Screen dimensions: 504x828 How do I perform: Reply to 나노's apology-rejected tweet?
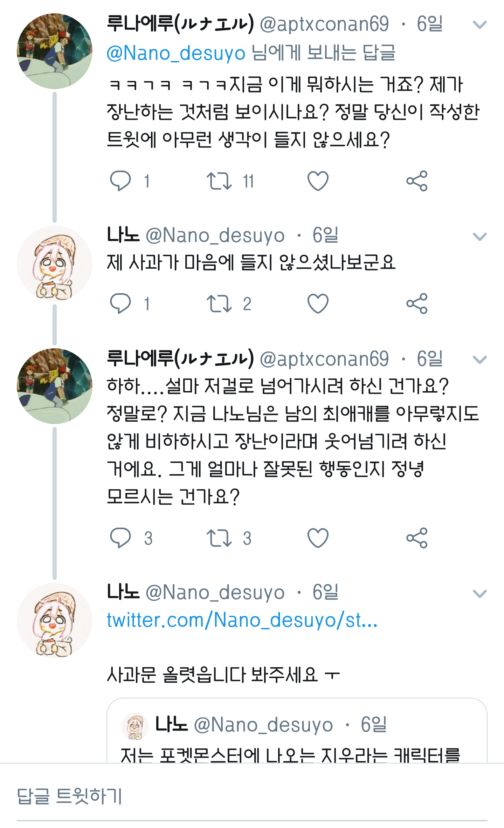tap(120, 303)
